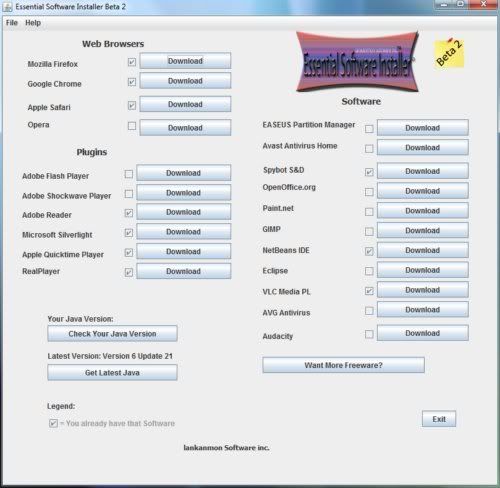Toggle the RealPlayer checkbox
Image resolution: width=500 pixels, height=488 pixels.
click(129, 272)
